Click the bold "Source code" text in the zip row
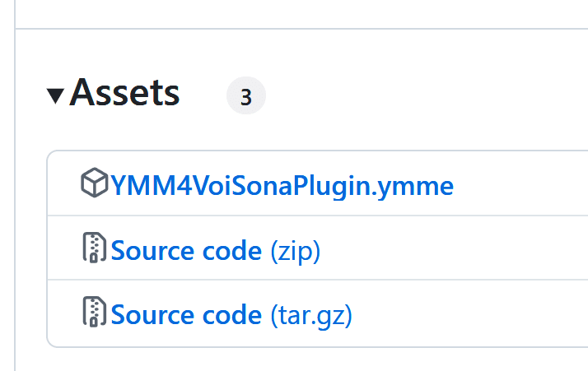588x371 pixels. [186, 250]
